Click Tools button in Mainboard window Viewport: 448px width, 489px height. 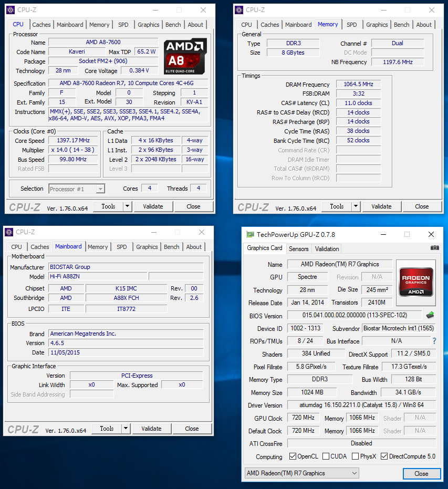click(x=107, y=429)
